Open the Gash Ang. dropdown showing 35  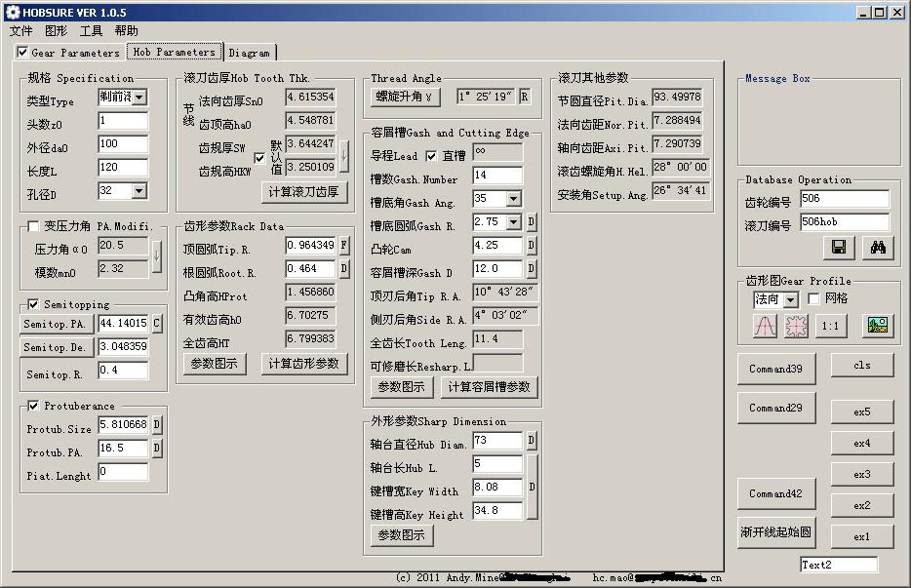click(514, 199)
